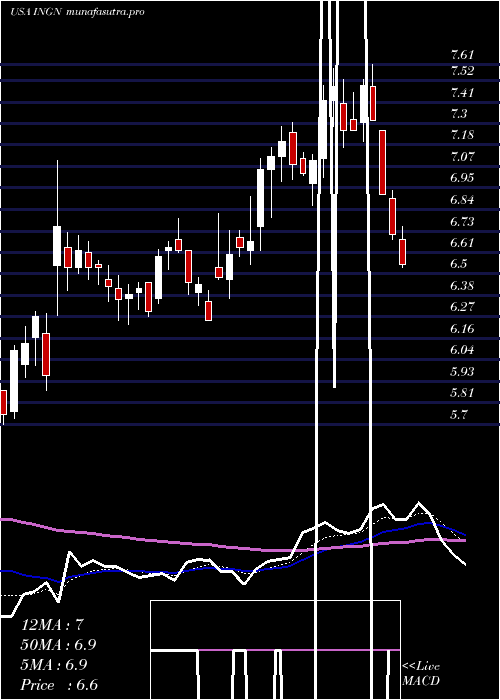The image size is (500, 700).
Task: Click the 7.41 price axis label
Action: coord(462,93)
